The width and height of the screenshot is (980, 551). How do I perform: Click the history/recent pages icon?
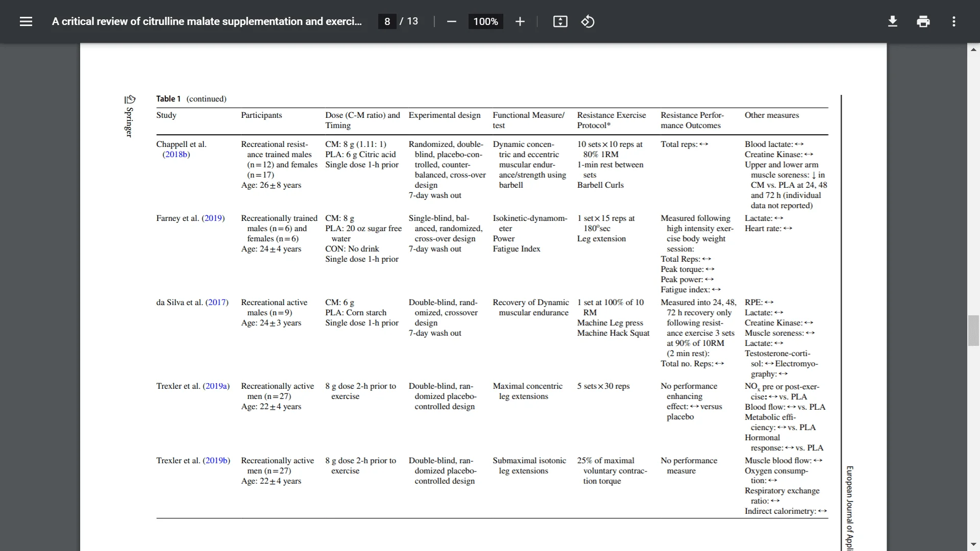click(586, 21)
